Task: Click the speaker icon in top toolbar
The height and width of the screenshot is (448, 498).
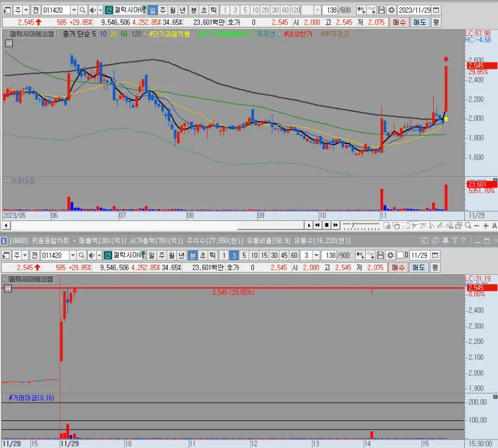Action: point(92,10)
